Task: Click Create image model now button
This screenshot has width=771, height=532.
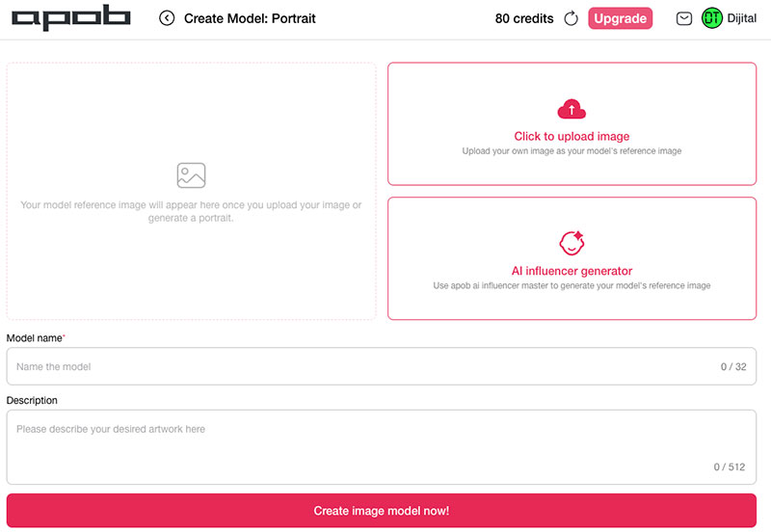Action: tap(381, 511)
